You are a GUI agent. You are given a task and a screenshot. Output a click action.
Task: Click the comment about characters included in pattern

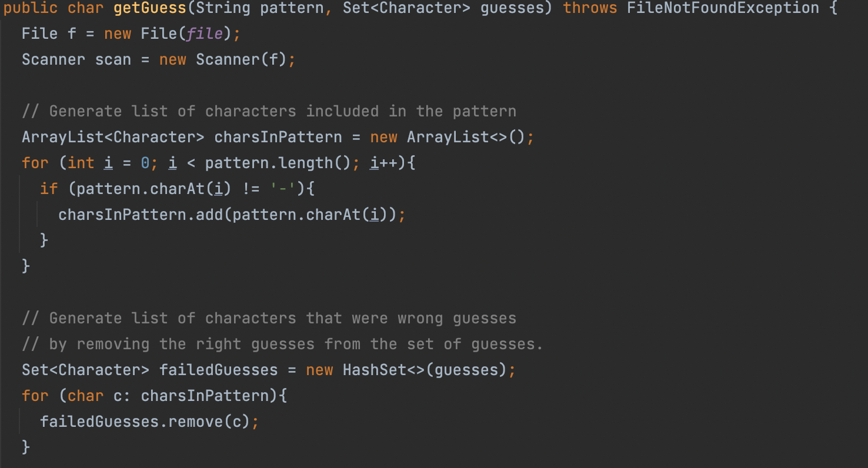pos(269,111)
